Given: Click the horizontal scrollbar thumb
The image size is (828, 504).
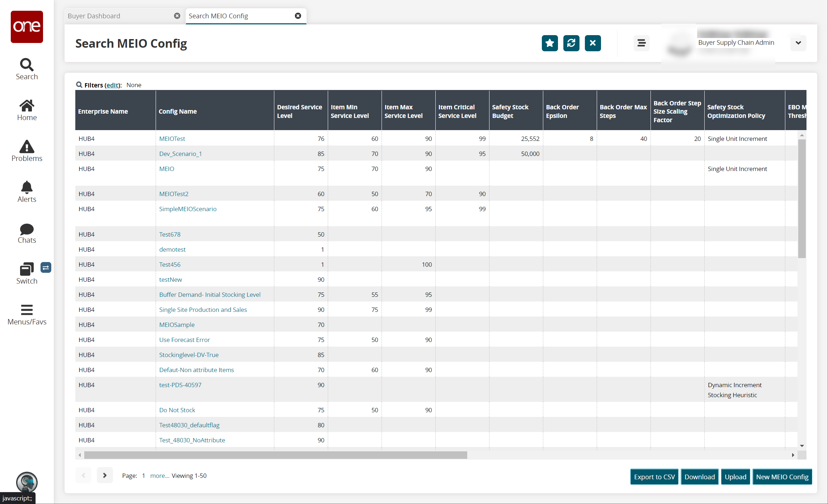Looking at the screenshot, I should pyautogui.click(x=275, y=455).
